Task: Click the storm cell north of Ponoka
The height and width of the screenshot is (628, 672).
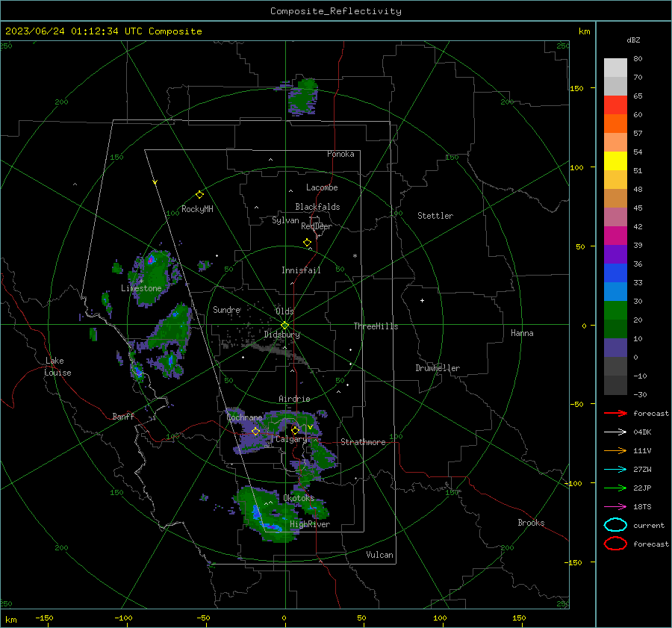Action: point(303,97)
